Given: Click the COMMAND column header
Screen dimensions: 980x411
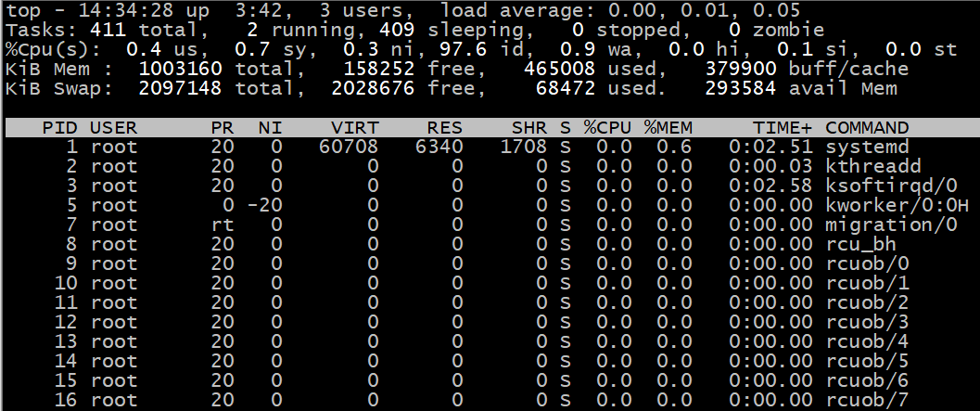Looking at the screenshot, I should [x=867, y=128].
